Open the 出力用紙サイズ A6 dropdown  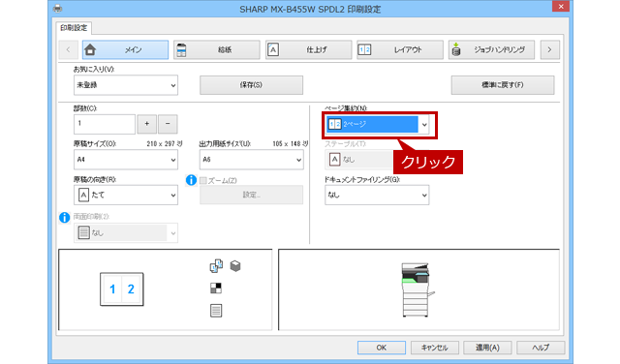(x=252, y=160)
